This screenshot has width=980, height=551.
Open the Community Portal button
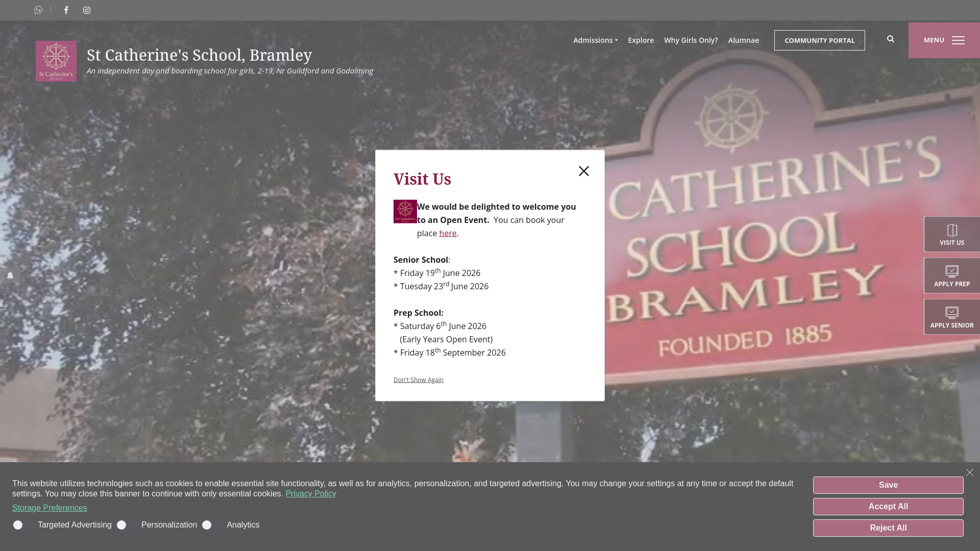tap(820, 40)
